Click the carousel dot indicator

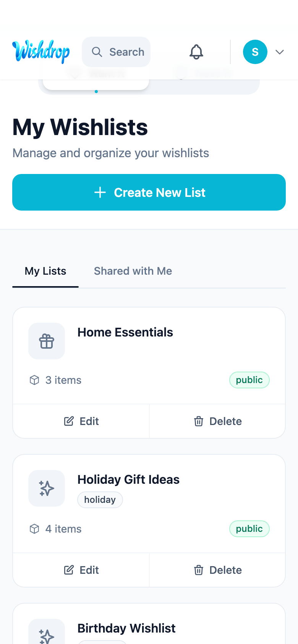click(x=96, y=92)
